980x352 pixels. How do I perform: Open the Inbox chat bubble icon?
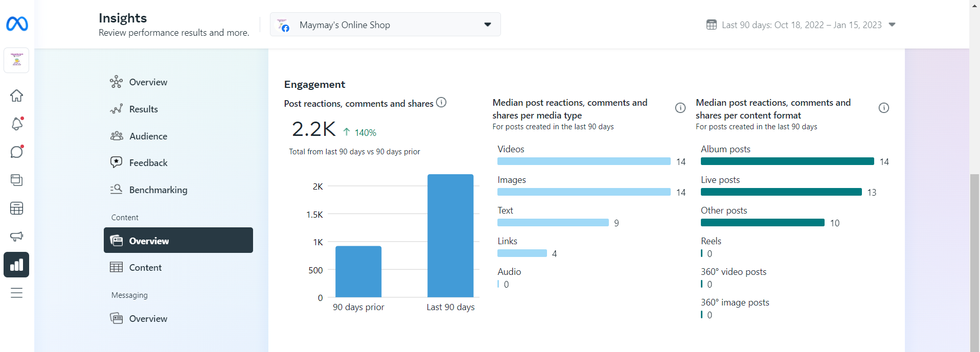(x=17, y=152)
